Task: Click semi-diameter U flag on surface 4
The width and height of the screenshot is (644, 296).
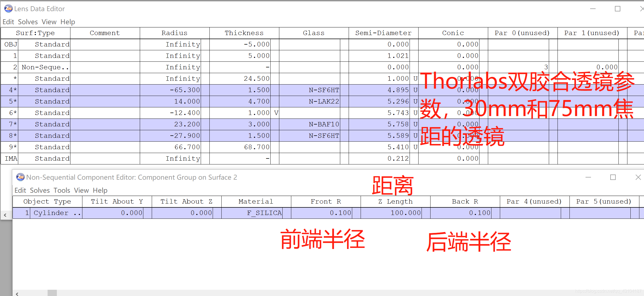Action: tap(414, 90)
